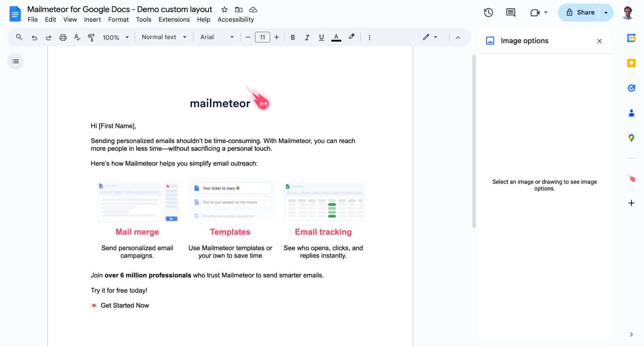Open the search the menus magnifier

click(x=19, y=37)
